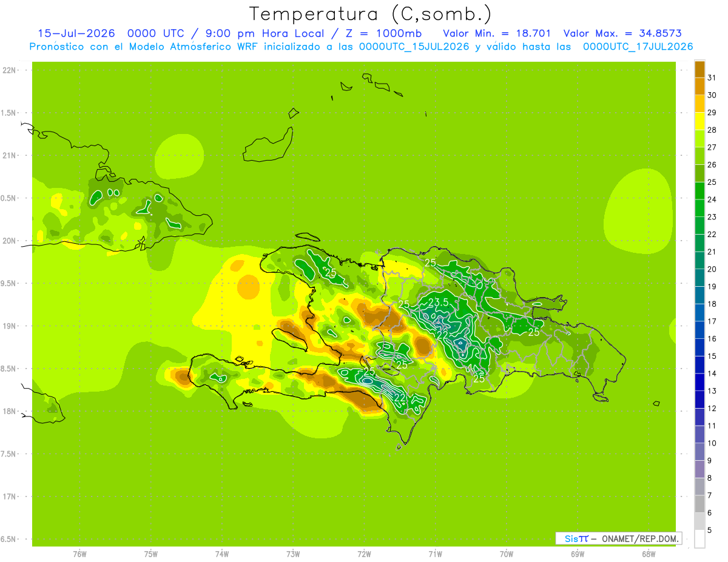Viewport: 728px width, 562px height.
Task: Click the '73W' longitude axis label
Action: [293, 554]
